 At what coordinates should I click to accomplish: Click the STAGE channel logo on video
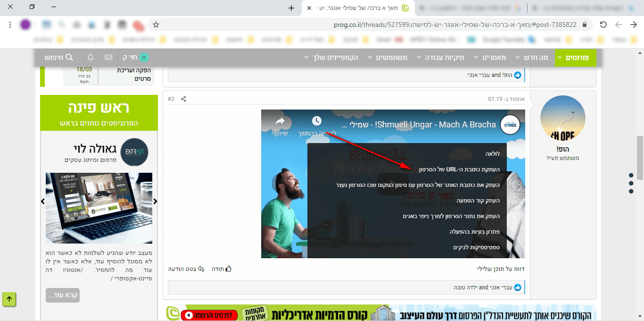[x=510, y=125]
